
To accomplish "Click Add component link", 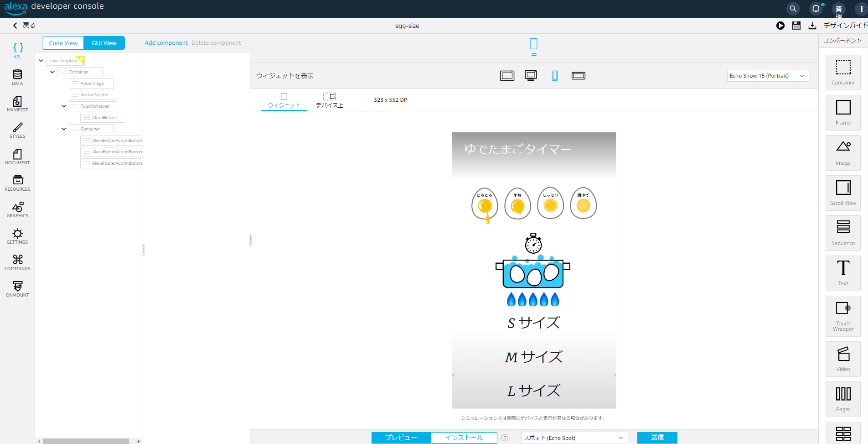I will [x=166, y=43].
